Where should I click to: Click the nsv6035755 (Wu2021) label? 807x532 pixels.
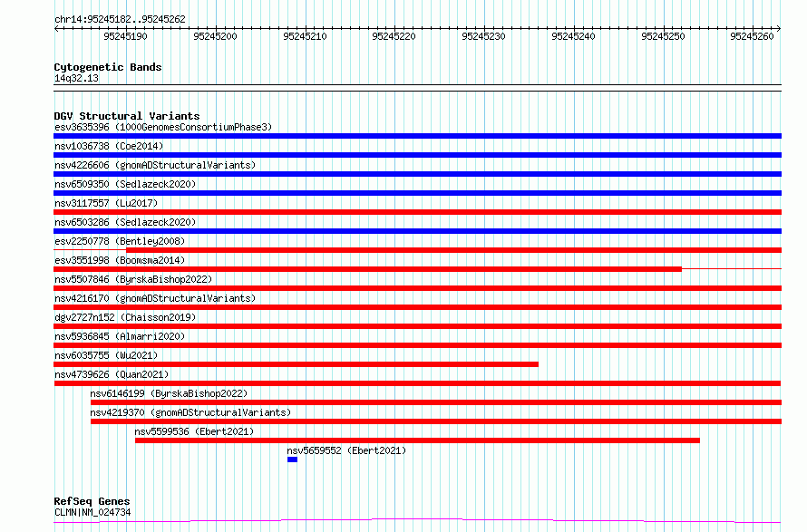(x=106, y=355)
